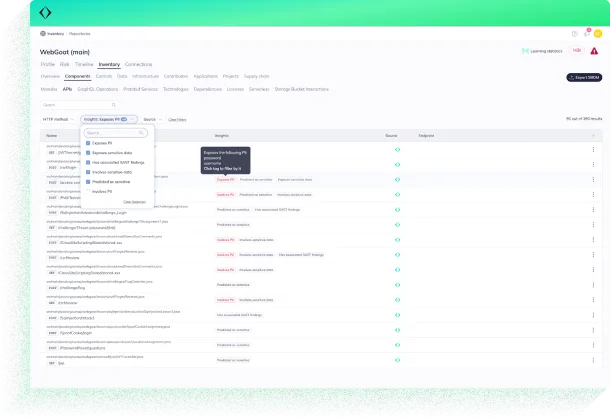Open kebab menu for /PasswordReset/questions row
The width and height of the screenshot is (610, 419).
tap(593, 345)
